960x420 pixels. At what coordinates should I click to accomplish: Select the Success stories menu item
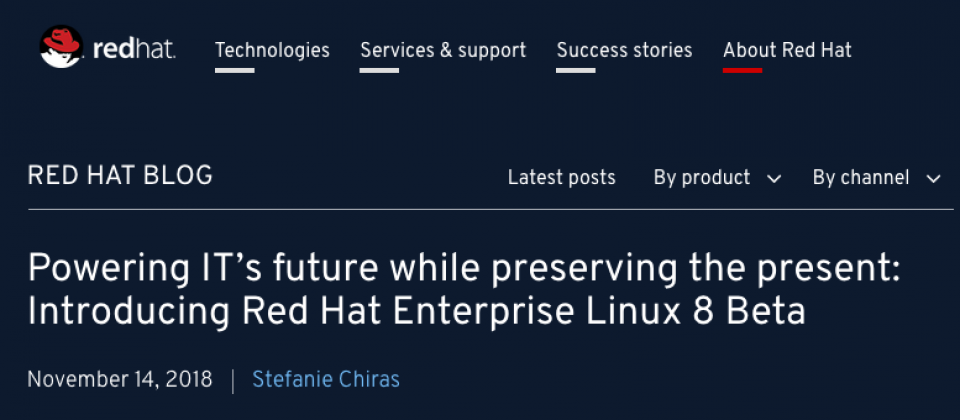click(624, 50)
